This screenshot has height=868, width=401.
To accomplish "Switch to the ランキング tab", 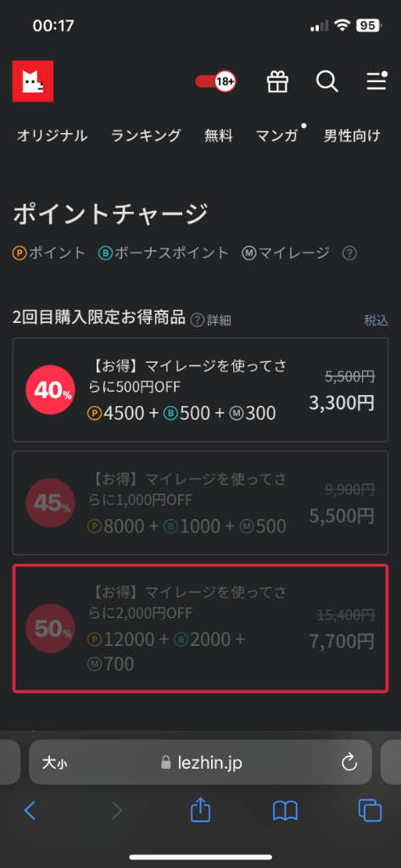I will [x=146, y=136].
